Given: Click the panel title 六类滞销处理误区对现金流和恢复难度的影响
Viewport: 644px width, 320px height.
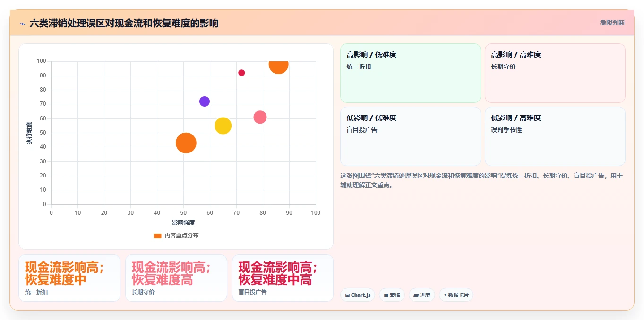Looking at the screenshot, I should (x=124, y=23).
